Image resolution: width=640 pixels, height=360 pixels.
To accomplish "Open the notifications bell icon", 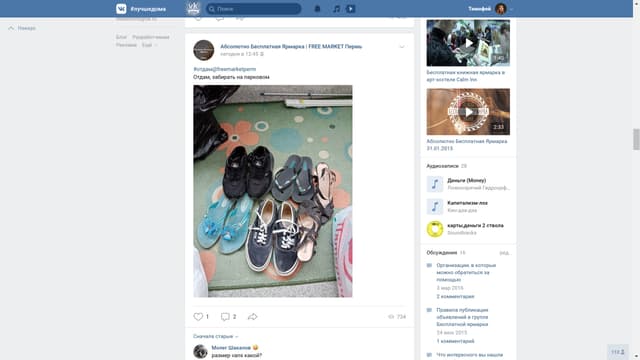I will pyautogui.click(x=317, y=9).
